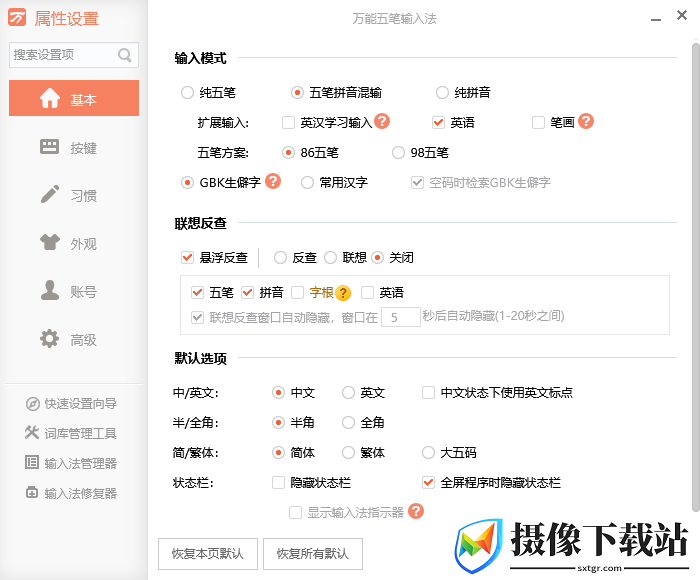
Task: Enable the 隐藏状态栏 checkbox
Action: tap(278, 483)
